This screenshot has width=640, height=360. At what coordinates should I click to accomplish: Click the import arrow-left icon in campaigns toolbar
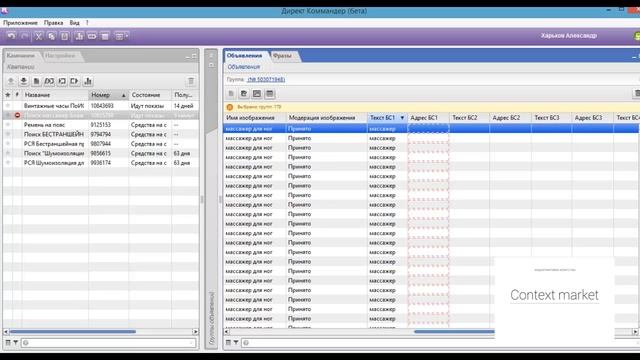[x=62, y=81]
